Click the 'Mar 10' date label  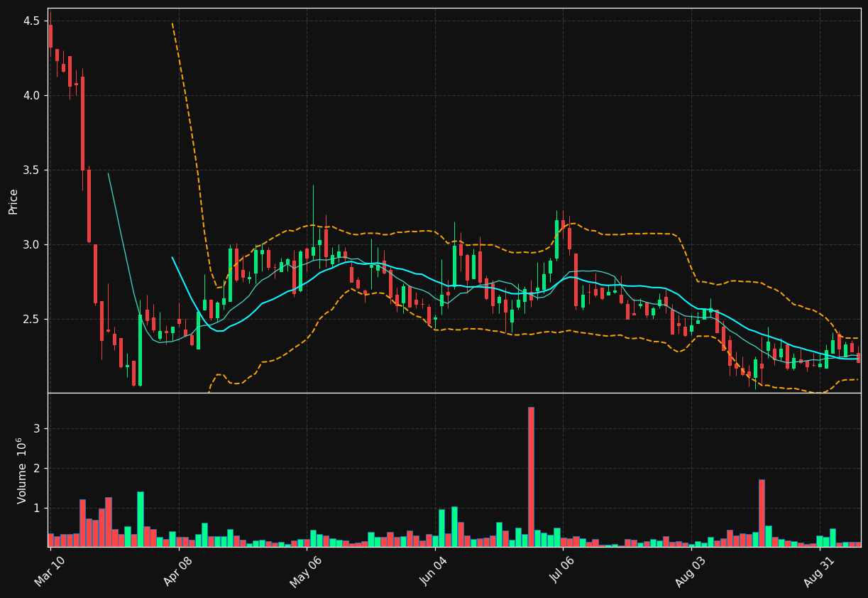coord(50,571)
